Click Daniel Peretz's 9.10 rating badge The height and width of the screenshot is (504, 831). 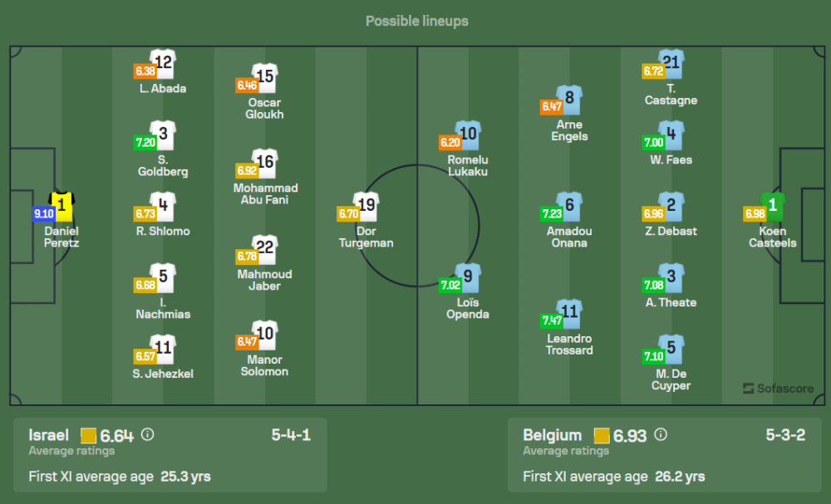[43, 213]
